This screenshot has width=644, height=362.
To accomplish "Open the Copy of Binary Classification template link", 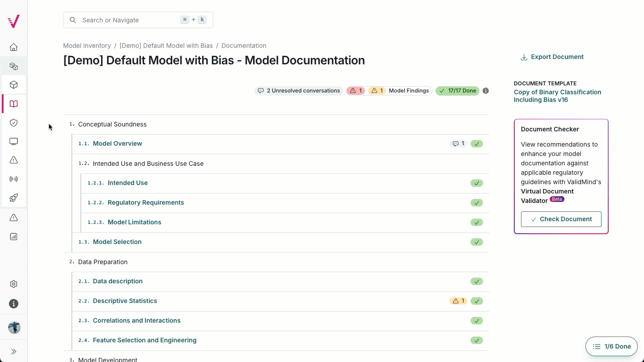I will (x=557, y=96).
